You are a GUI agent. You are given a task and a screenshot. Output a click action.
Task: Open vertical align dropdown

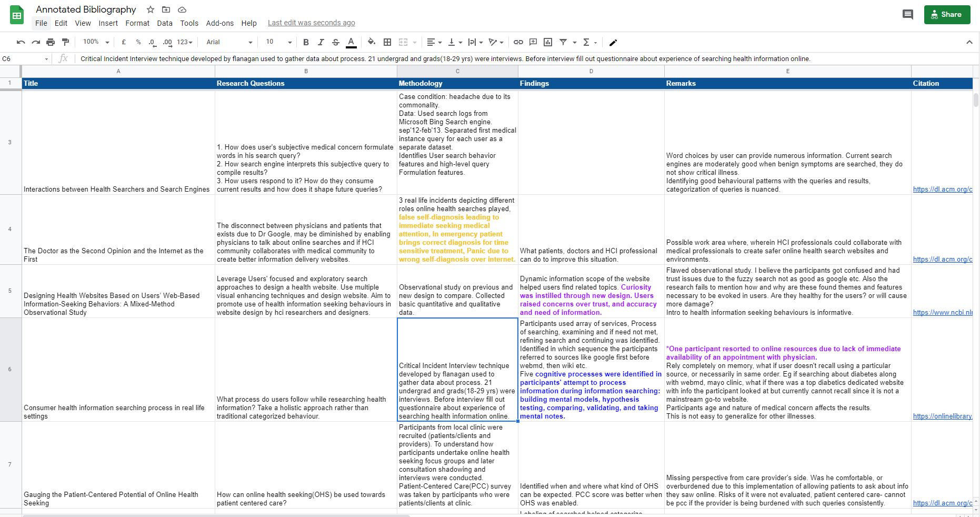point(455,42)
